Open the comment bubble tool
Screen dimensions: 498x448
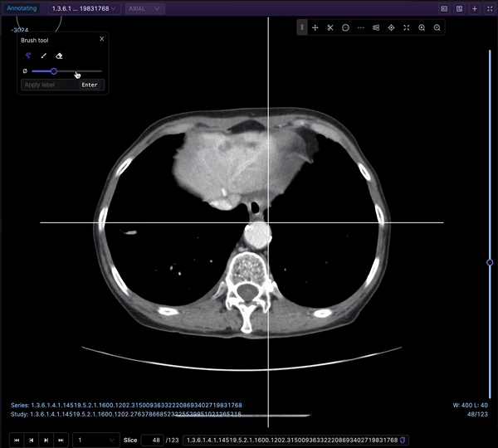coord(345,27)
